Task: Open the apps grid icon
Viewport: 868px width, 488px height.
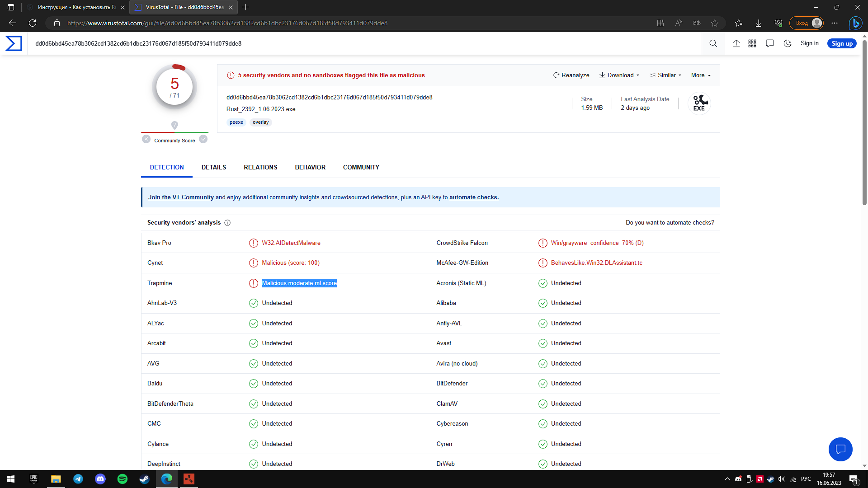Action: [752, 43]
